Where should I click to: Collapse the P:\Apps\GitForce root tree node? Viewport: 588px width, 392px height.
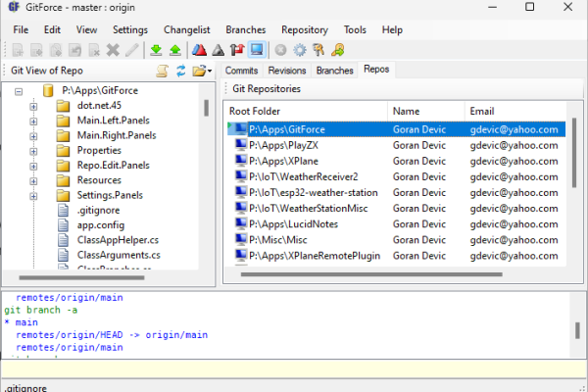[x=18, y=91]
